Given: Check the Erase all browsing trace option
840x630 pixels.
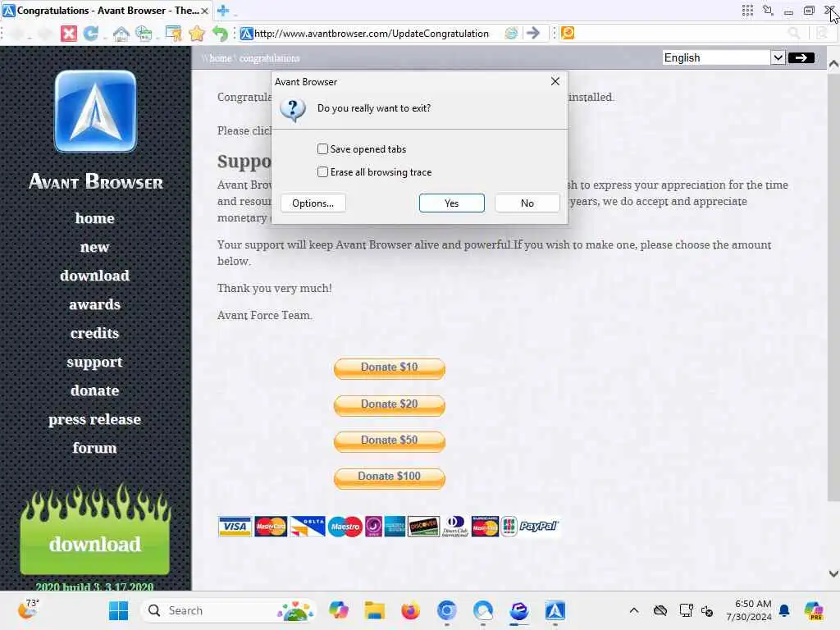Looking at the screenshot, I should (x=322, y=172).
